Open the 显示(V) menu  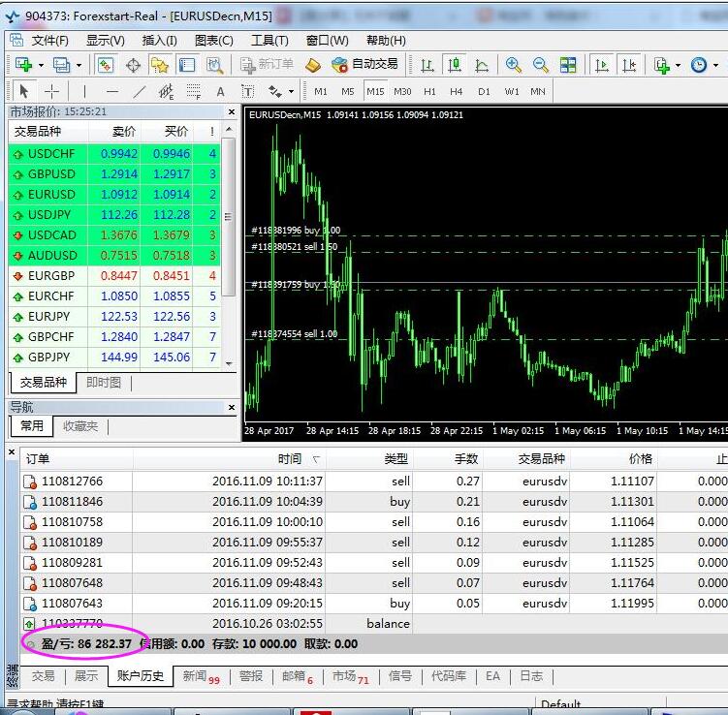(106, 41)
